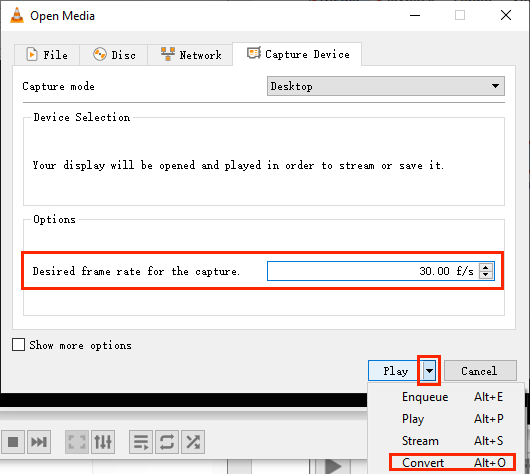Viewport: 530px width, 474px height.
Task: Click the play triangle behind the menu
Action: 333,467
